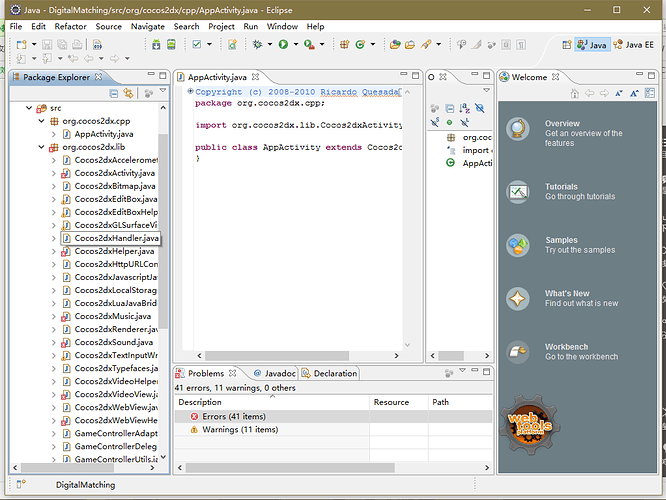This screenshot has width=666, height=500.
Task: Expand the Errors (41 items) group
Action: pos(181,416)
